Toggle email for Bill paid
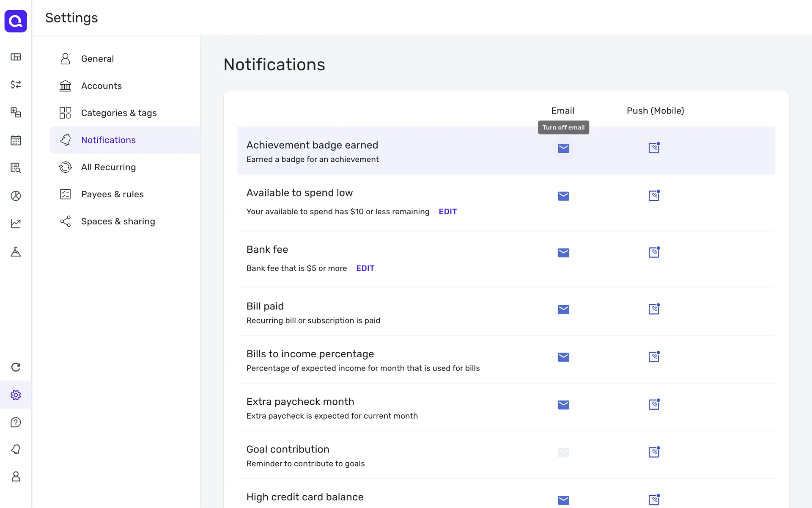Image resolution: width=812 pixels, height=508 pixels. [x=563, y=309]
